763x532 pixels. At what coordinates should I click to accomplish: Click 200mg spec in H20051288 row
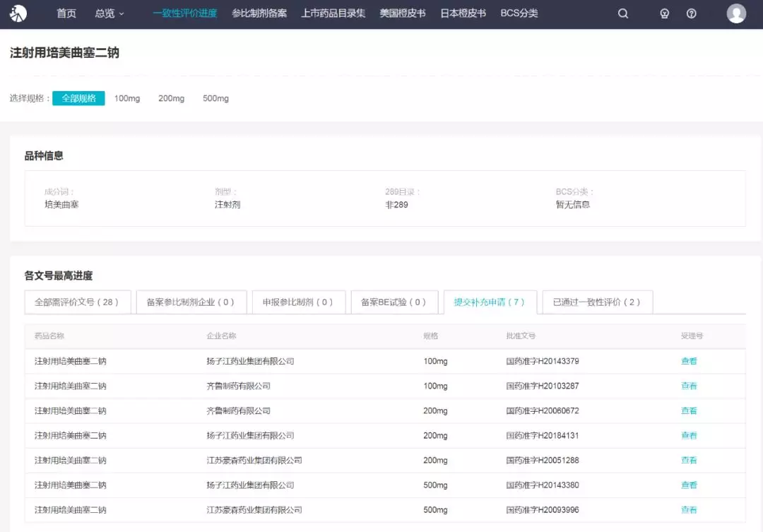435,461
